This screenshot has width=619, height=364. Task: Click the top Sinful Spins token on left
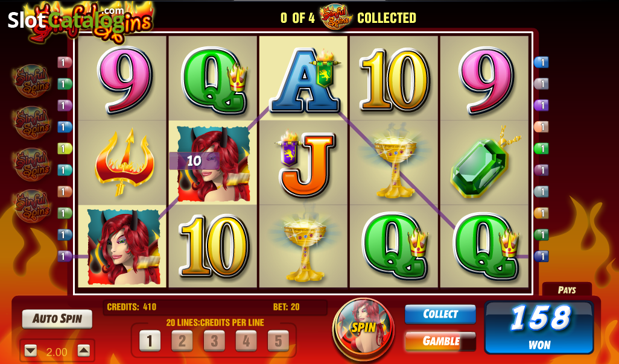pyautogui.click(x=33, y=81)
